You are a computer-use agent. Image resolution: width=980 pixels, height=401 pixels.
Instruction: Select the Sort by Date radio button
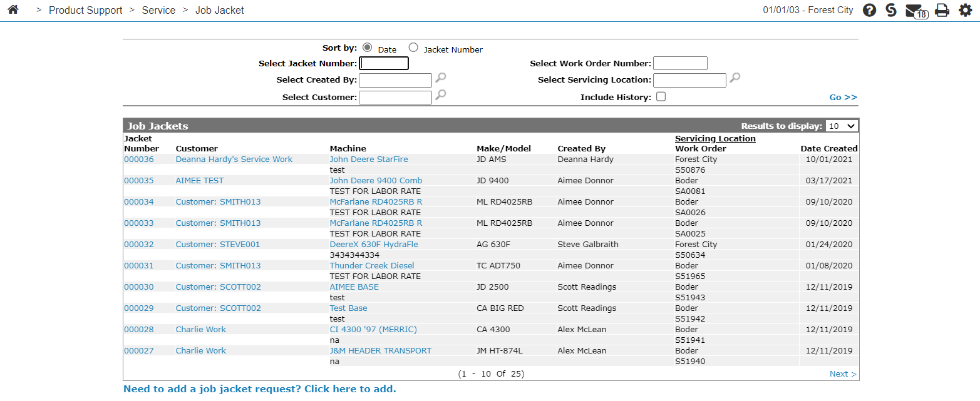(x=367, y=48)
